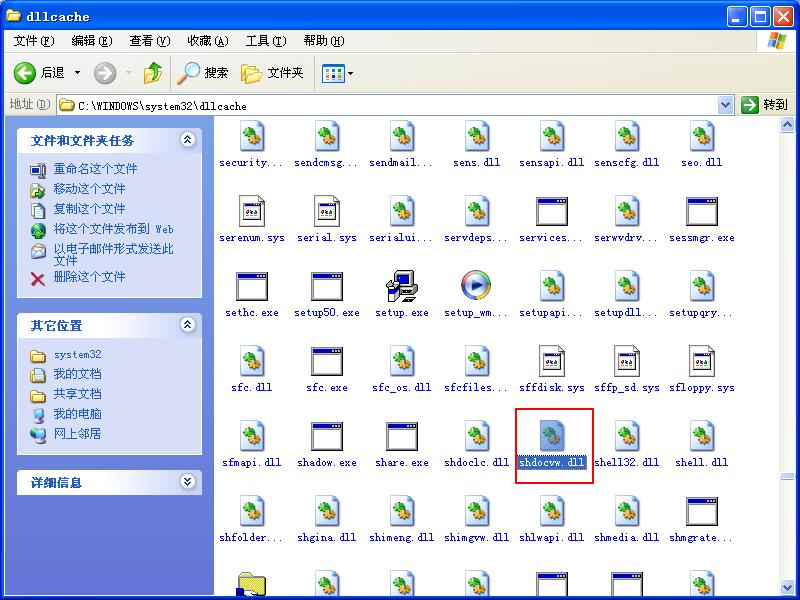Open the Tools (工具) menu
Screen dimensions: 800x600
tap(266, 41)
